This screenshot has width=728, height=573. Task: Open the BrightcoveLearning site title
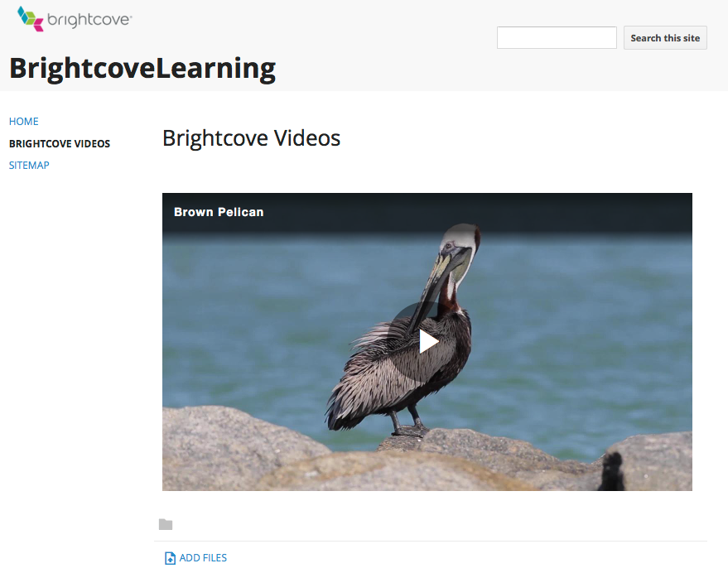click(x=142, y=68)
